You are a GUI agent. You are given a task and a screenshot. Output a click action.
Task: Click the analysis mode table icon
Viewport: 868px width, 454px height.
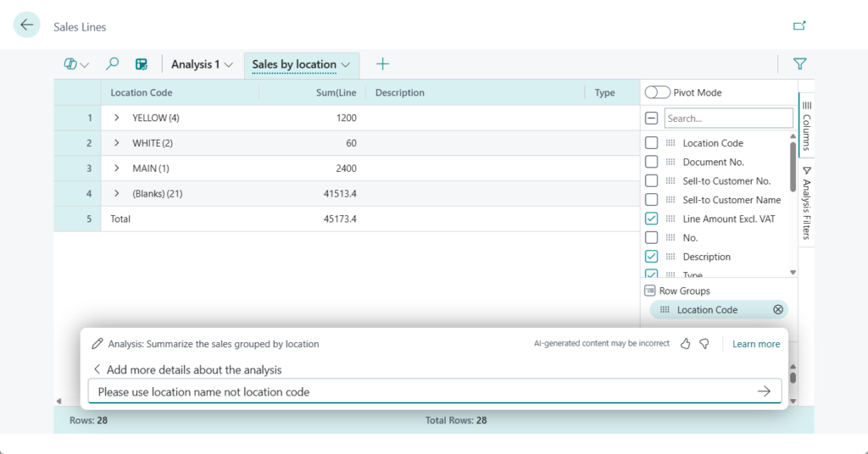[142, 64]
